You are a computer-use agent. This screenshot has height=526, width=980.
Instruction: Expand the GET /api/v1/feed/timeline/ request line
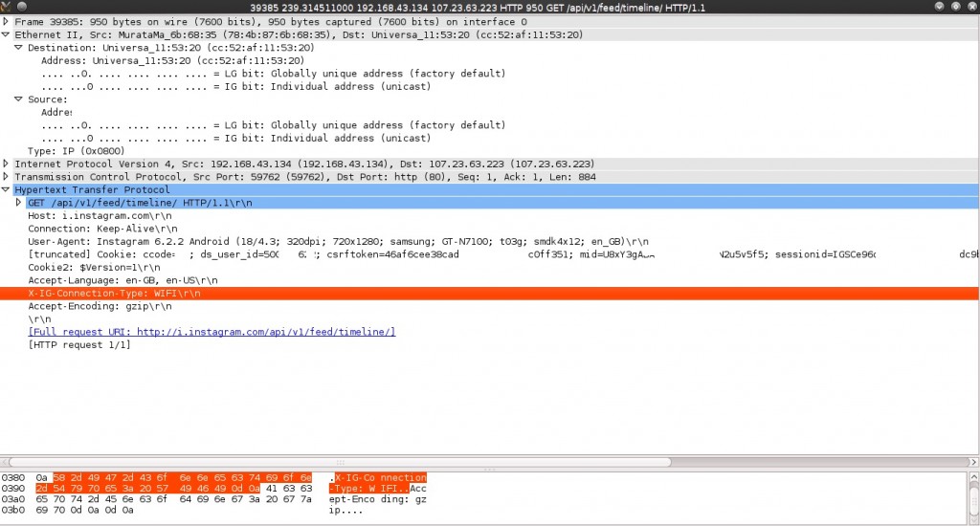coord(19,203)
